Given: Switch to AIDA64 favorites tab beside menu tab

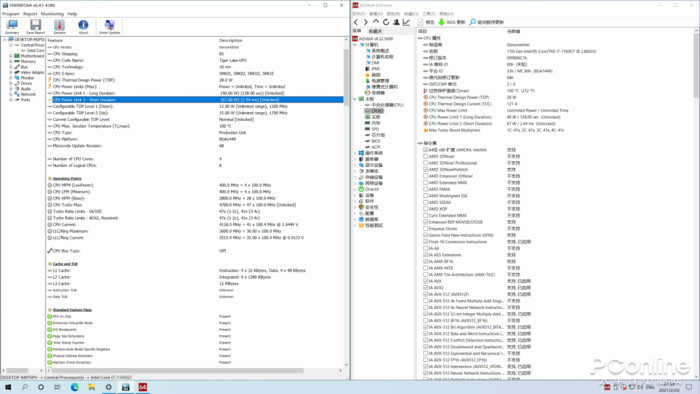Looking at the screenshot, I should click(x=375, y=31).
